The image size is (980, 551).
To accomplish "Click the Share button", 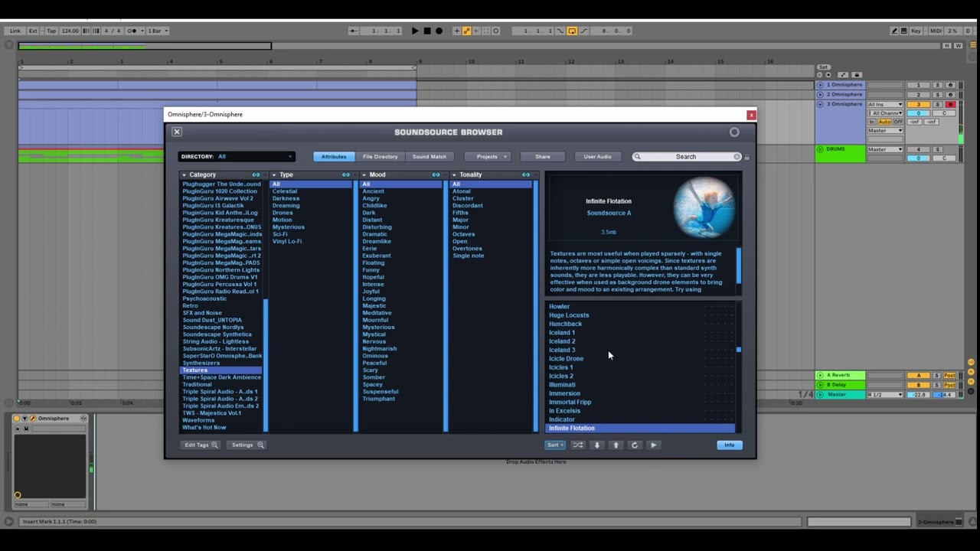I will click(x=543, y=157).
